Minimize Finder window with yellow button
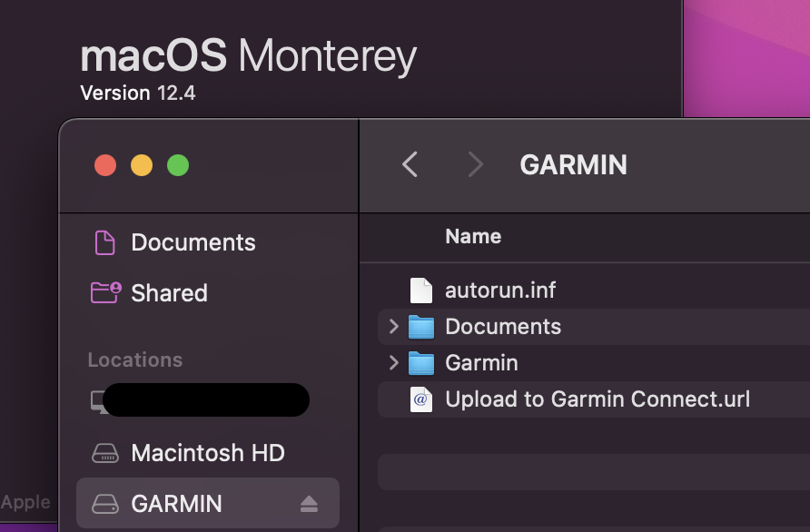The width and height of the screenshot is (810, 532). 142,165
